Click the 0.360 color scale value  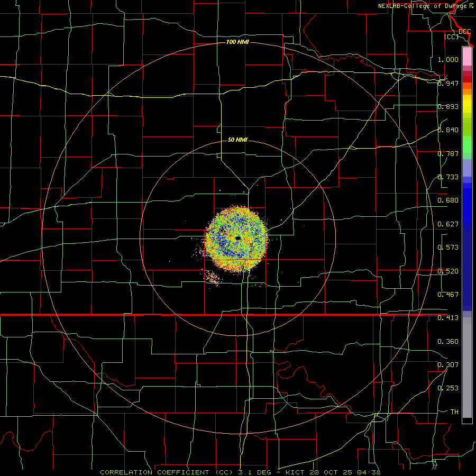click(x=448, y=342)
